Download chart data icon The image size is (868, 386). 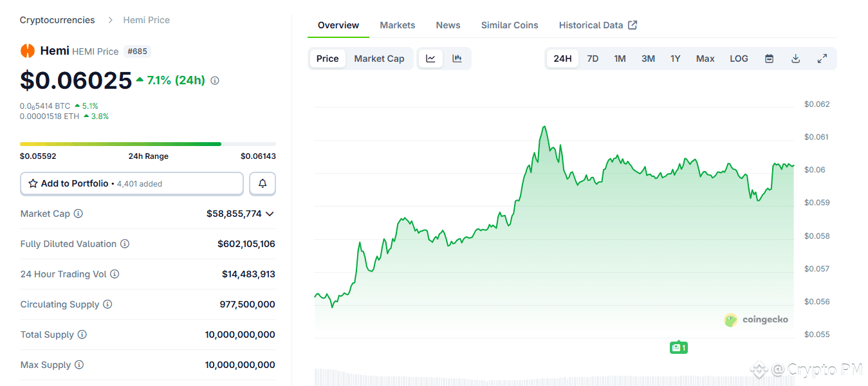(x=795, y=59)
